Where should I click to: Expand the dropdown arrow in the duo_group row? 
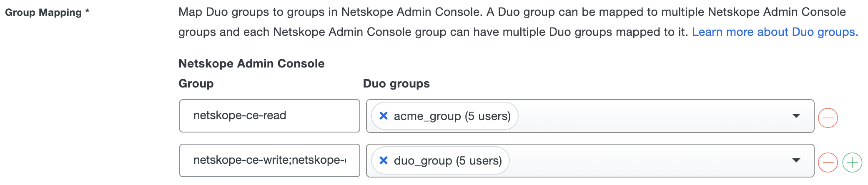point(796,160)
